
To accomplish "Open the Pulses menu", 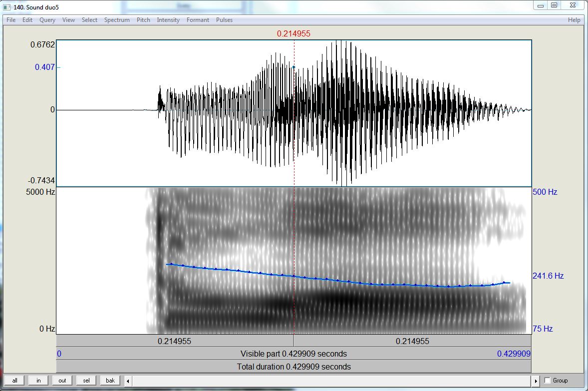I will tap(224, 20).
